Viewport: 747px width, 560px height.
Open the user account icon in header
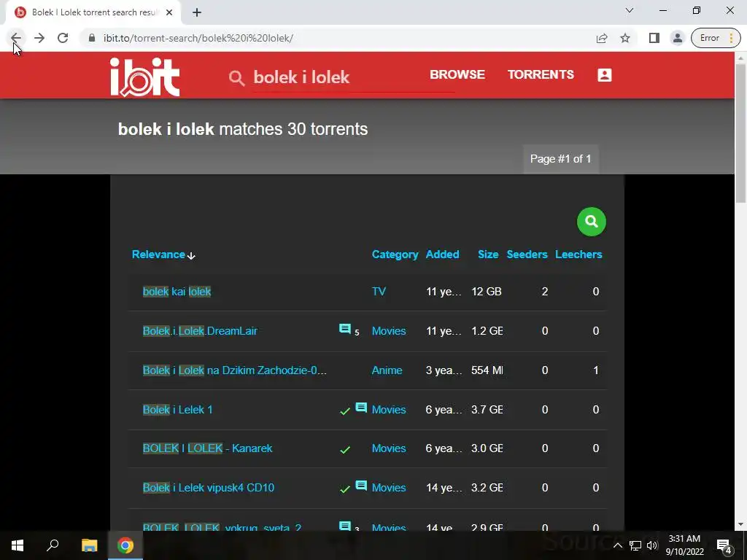click(x=605, y=75)
